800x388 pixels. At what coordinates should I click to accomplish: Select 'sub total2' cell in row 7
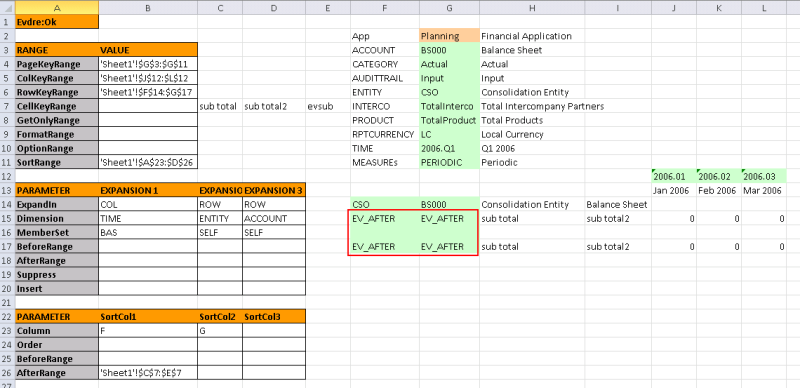tap(274, 106)
